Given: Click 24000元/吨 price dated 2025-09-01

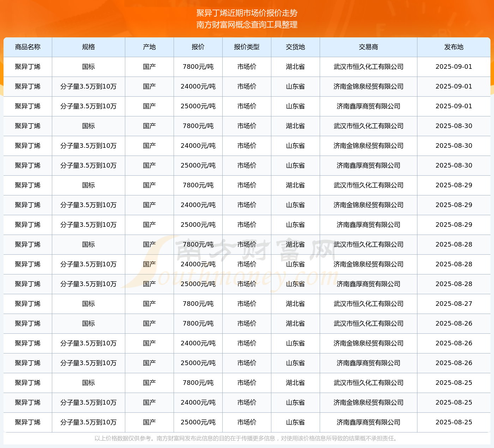Looking at the screenshot, I should 198,86.
